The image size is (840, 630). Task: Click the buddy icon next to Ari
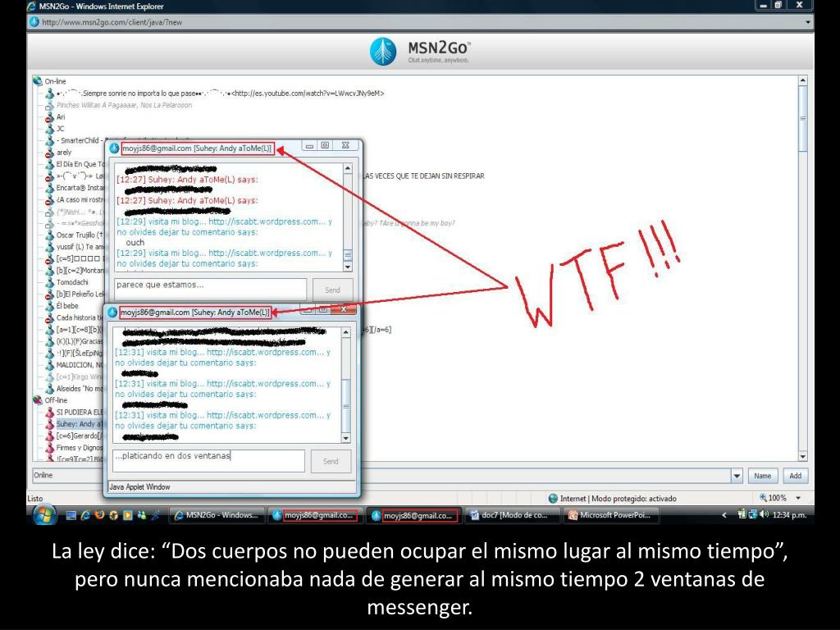pos(50,116)
